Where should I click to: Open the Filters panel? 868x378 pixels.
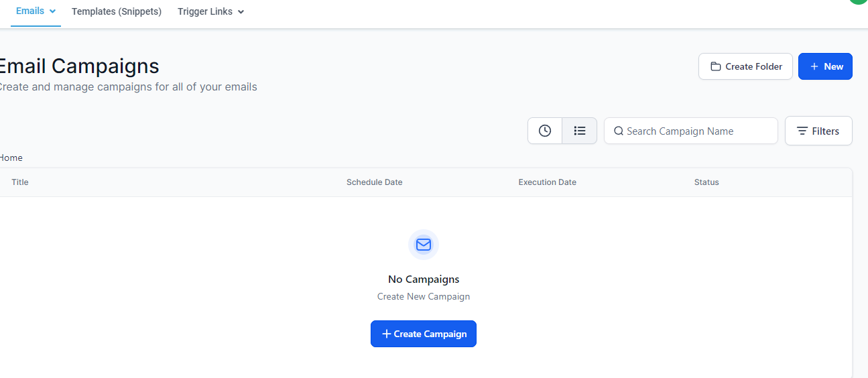pyautogui.click(x=818, y=131)
